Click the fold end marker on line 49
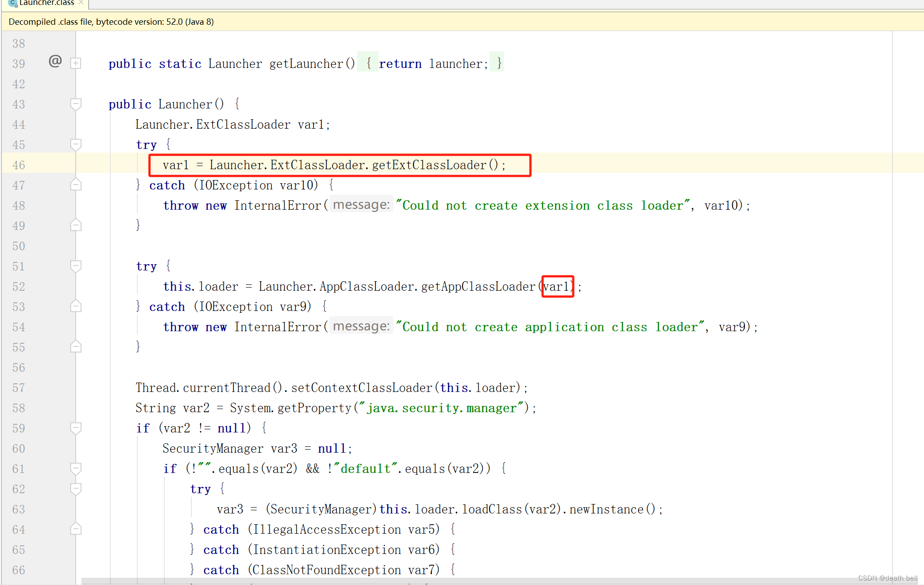This screenshot has width=924, height=585. (76, 225)
